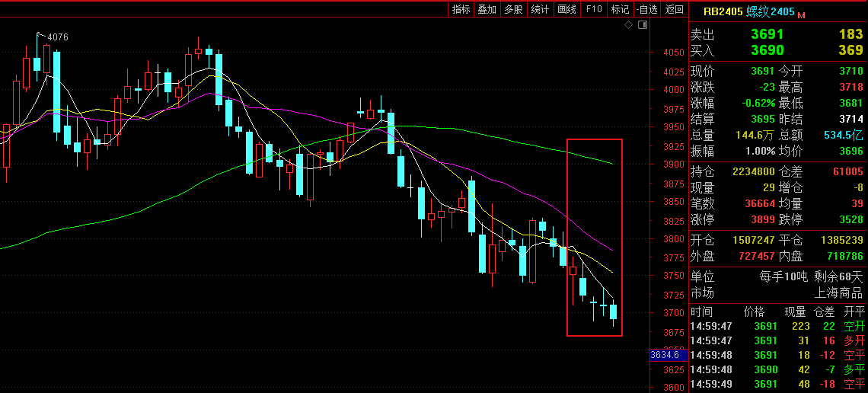
Task: Click the 卖出 ask price 3691
Action: 767,34
